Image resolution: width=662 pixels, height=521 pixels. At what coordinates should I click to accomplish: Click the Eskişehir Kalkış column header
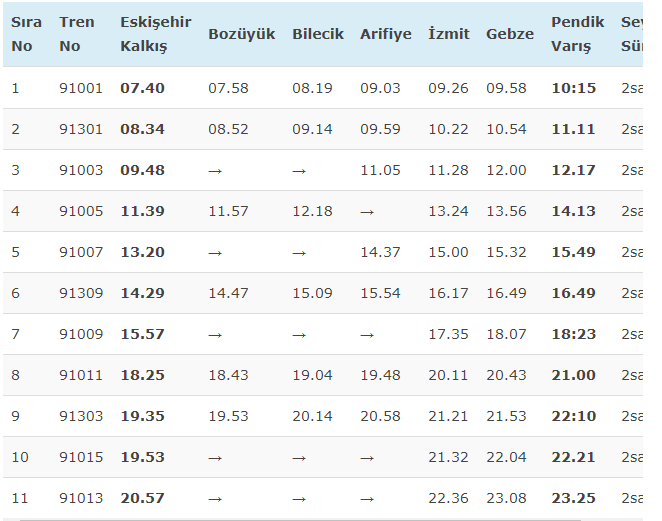tap(155, 34)
